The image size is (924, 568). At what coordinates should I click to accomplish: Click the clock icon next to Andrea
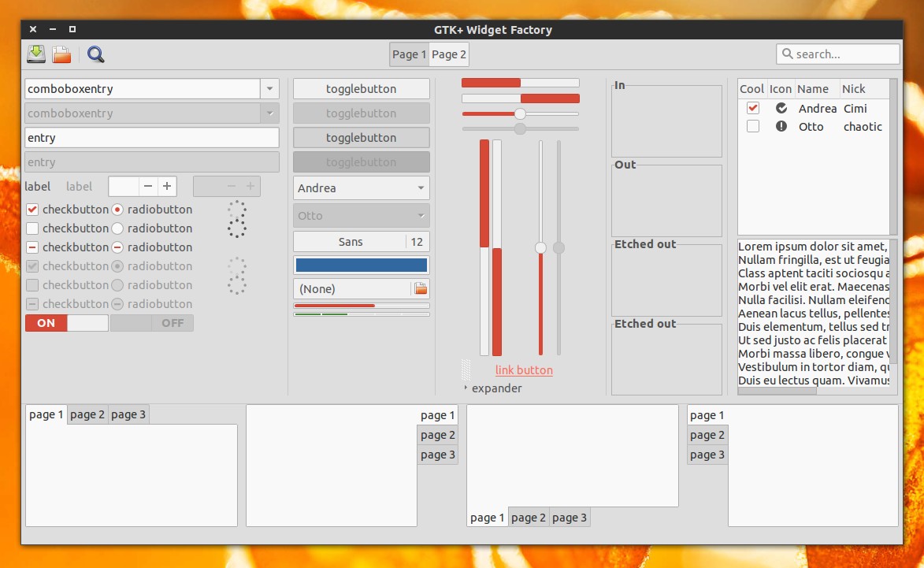pyautogui.click(x=781, y=108)
